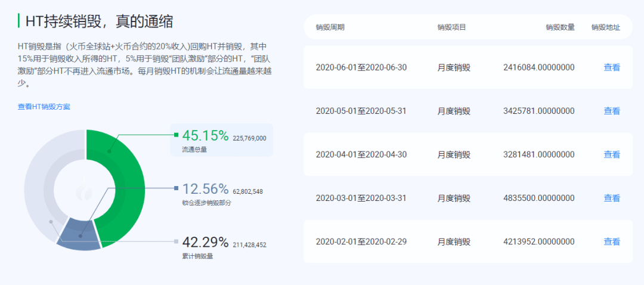The image size is (644, 285).
Task: Select the date 2020-03-01至2020-03-31
Action: (361, 198)
